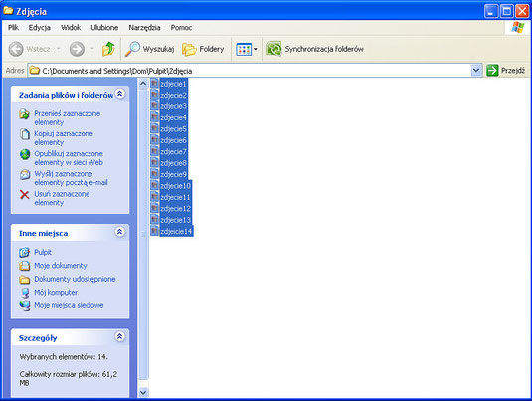Viewport: 532px width, 401px height.
Task: Click the Wstecz back arrow
Action: click(16, 49)
